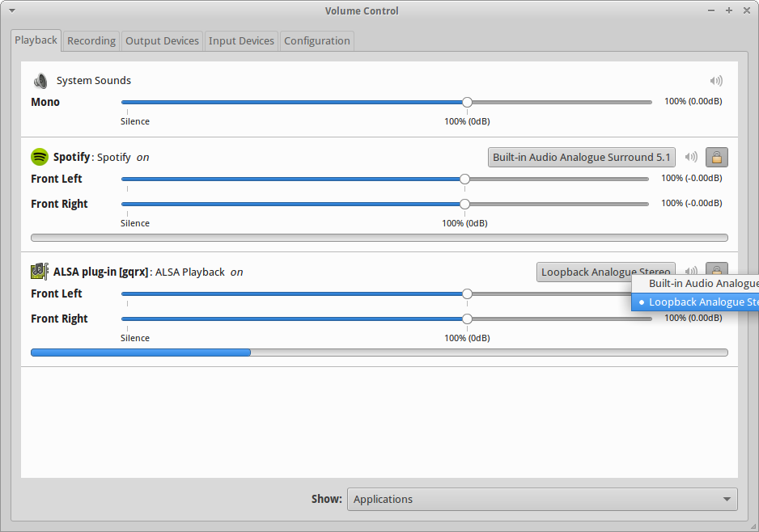
Task: Click the 'ALSA plug-in [gqrx]' stream name
Action: click(x=100, y=272)
